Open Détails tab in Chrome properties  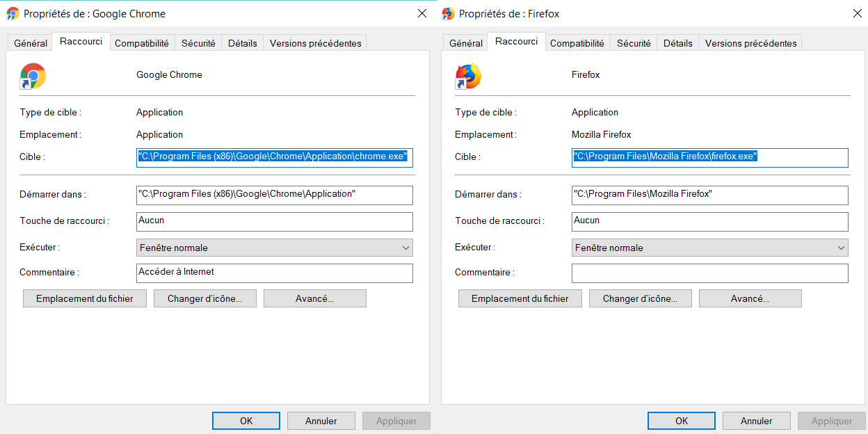click(x=243, y=43)
